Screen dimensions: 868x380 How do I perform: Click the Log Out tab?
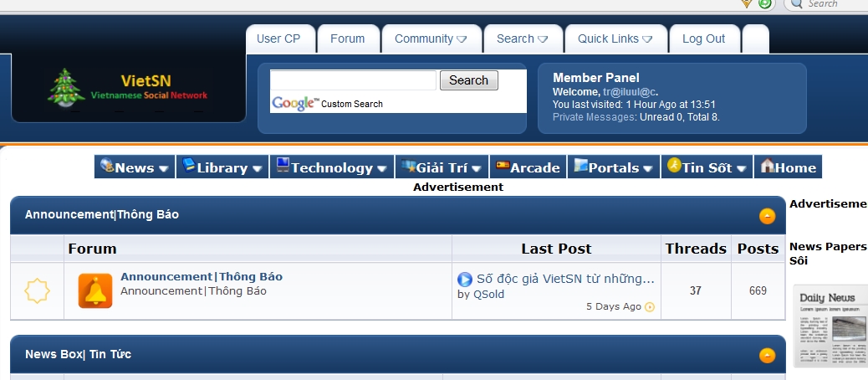coord(703,39)
